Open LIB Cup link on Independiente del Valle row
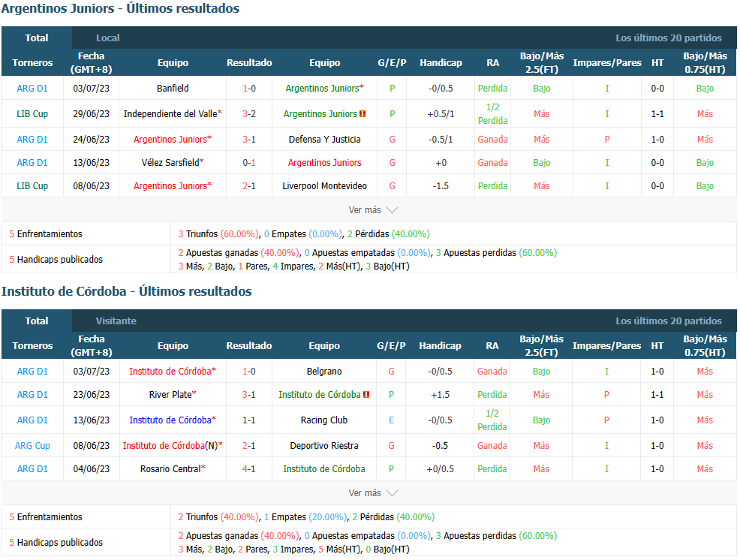Image resolution: width=740 pixels, height=560 pixels. point(32,114)
